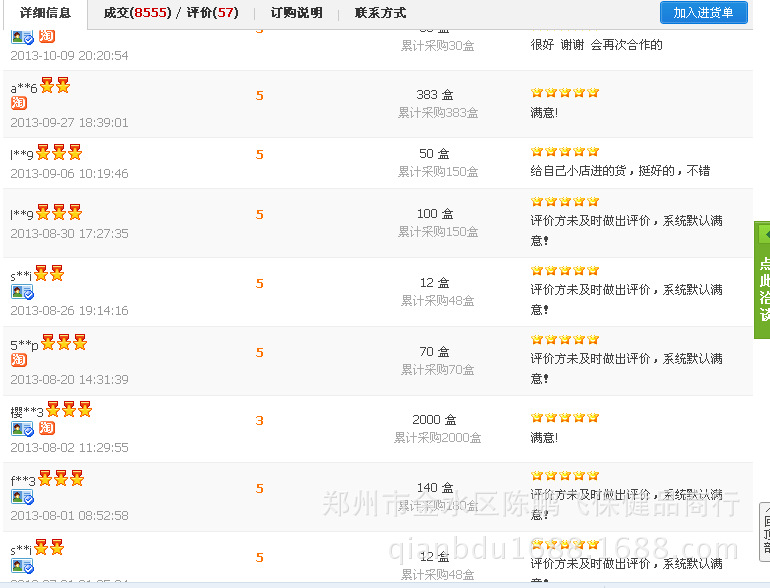This screenshot has width=770, height=588.
Task: Click verified-member icon under buyer f**3
Action: pos(22,497)
